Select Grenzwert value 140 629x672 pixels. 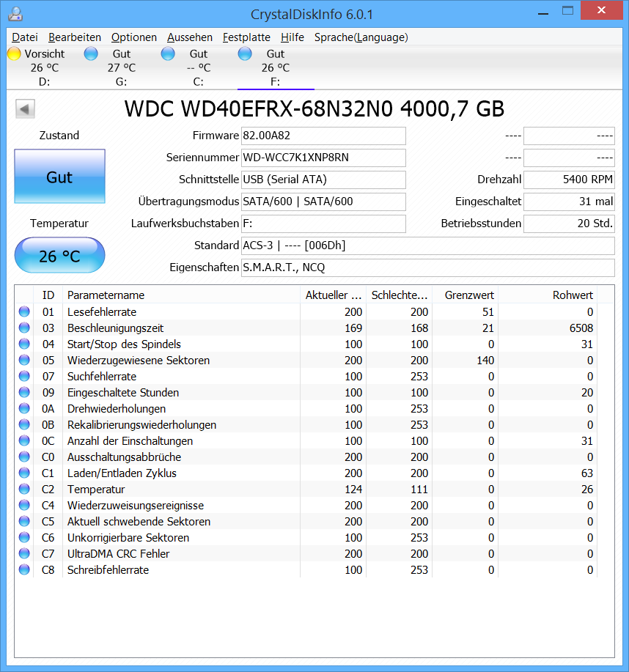coord(485,360)
